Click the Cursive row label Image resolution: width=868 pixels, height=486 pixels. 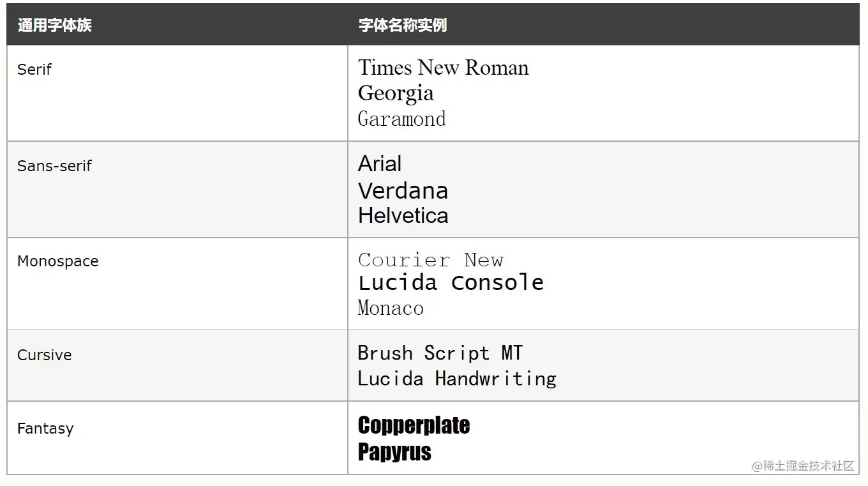tap(44, 355)
